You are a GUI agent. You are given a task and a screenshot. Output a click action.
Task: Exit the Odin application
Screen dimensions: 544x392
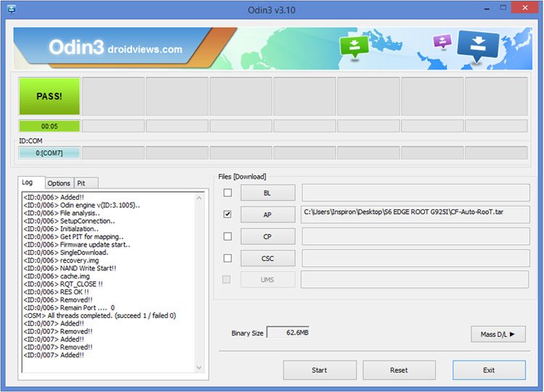tap(489, 370)
